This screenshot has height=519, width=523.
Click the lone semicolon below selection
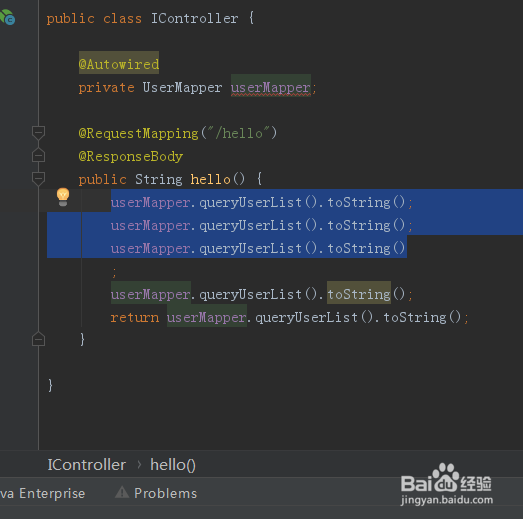click(x=114, y=272)
